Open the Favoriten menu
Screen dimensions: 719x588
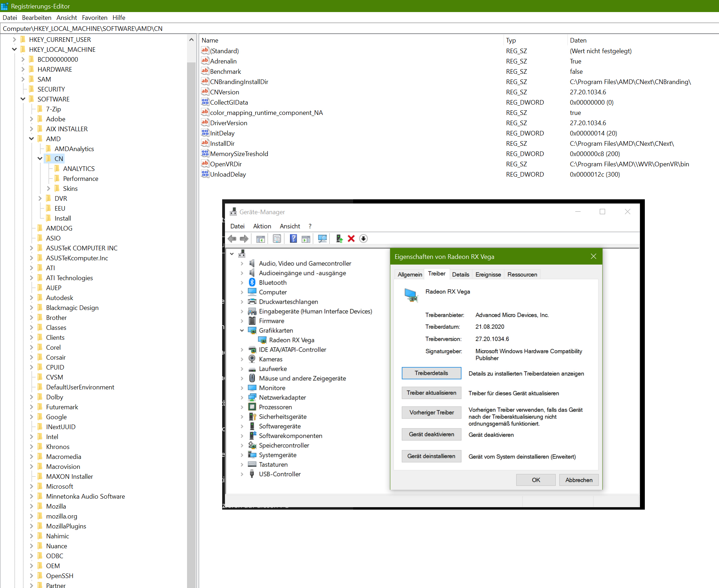pos(94,18)
